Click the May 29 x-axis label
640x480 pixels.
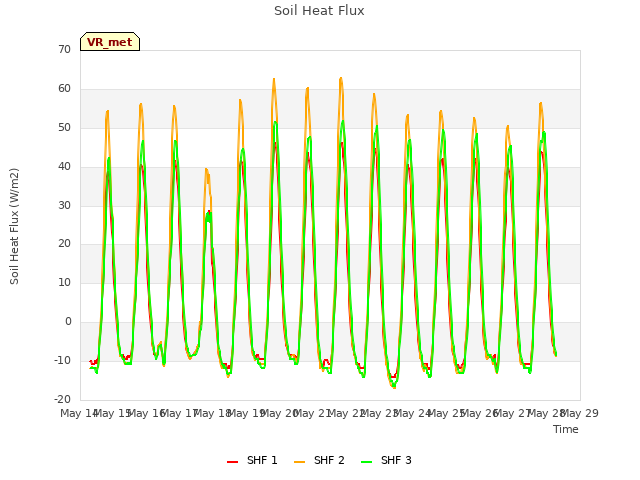[x=580, y=413]
